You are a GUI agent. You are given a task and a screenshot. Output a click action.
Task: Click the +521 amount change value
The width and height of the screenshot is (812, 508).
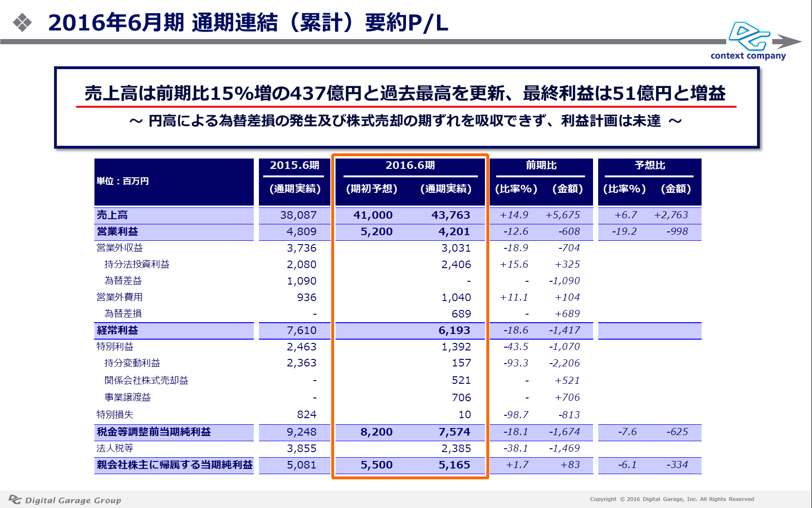click(x=567, y=381)
